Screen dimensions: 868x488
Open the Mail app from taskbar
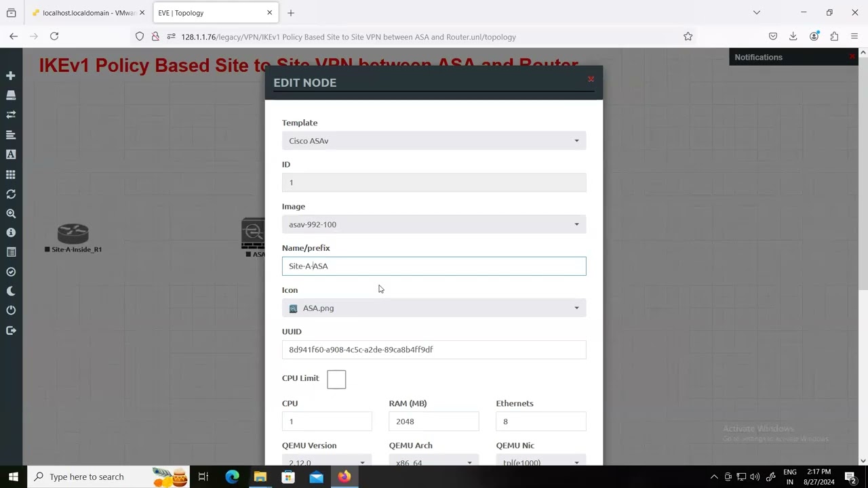click(316, 477)
